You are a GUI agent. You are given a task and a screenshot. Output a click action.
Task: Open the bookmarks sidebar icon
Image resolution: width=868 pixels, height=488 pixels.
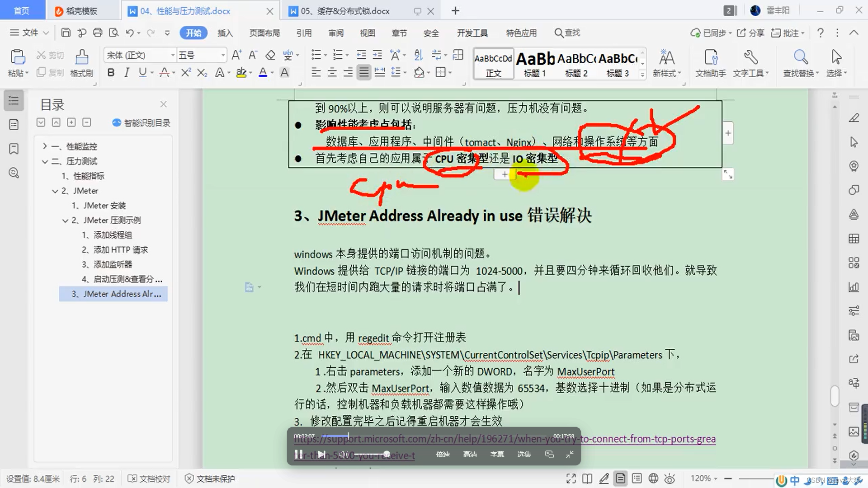click(x=14, y=149)
